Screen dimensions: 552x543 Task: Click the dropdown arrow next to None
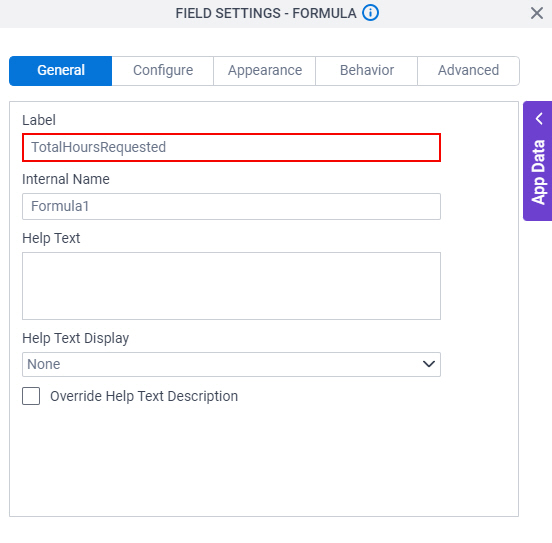pos(428,364)
